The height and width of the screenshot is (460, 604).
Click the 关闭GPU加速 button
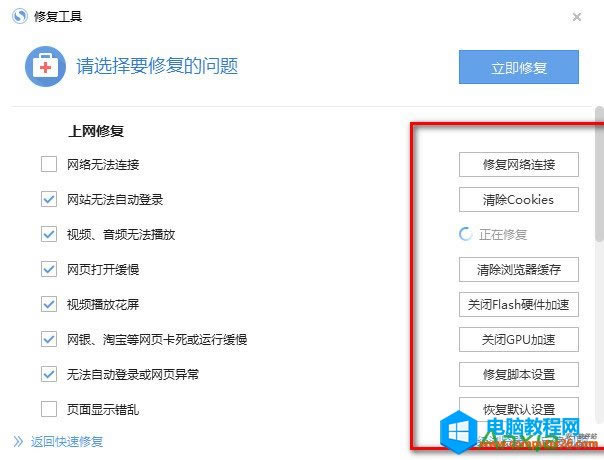click(x=518, y=339)
